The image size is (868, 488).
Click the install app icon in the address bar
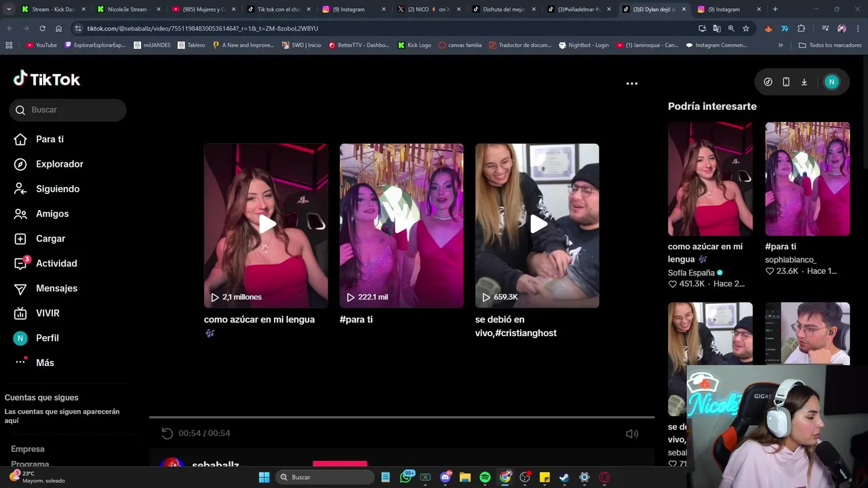click(x=702, y=28)
